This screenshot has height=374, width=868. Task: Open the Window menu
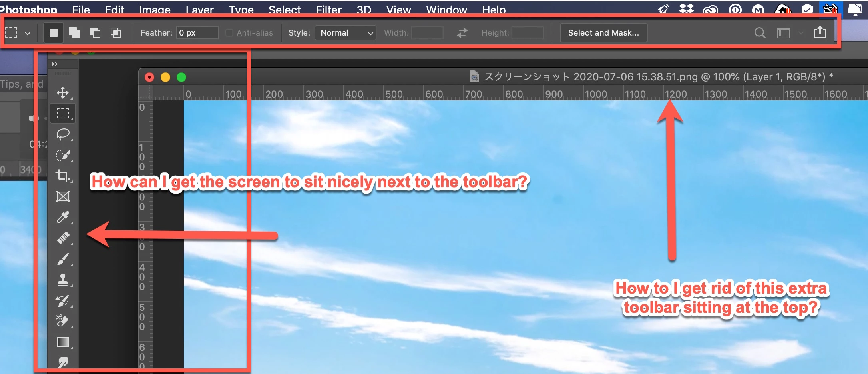click(446, 10)
